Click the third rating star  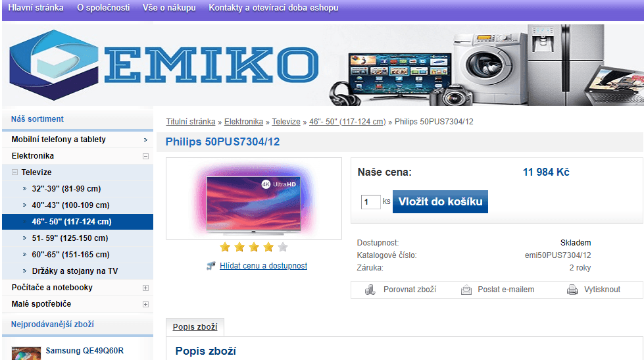pos(254,247)
